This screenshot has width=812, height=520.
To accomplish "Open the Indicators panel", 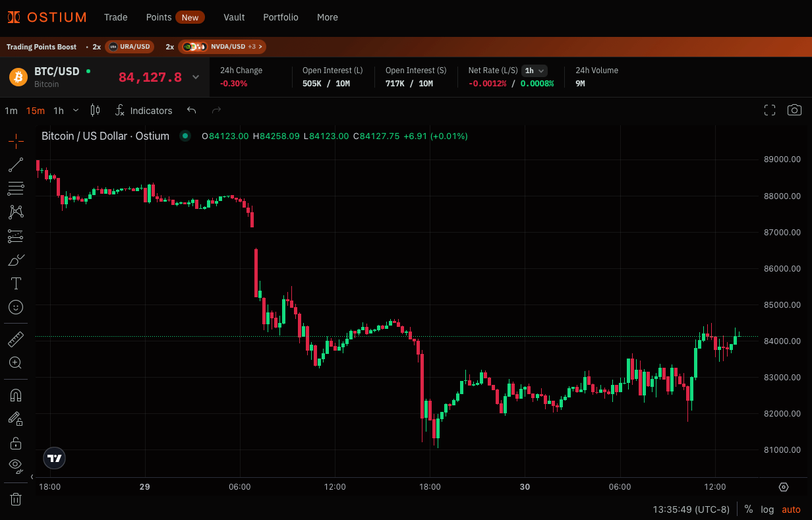I will (x=144, y=110).
